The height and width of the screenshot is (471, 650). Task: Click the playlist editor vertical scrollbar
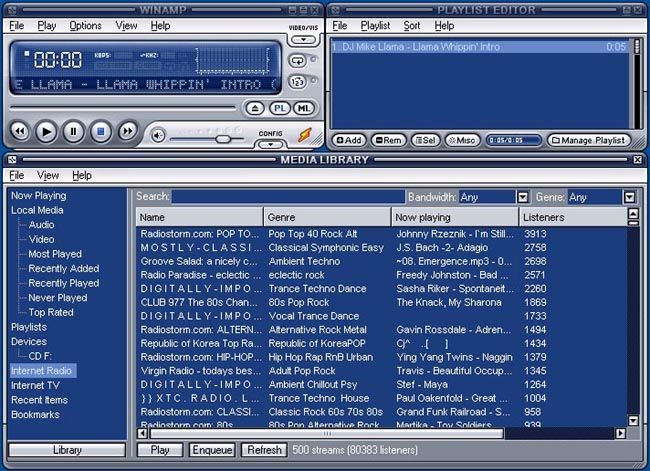coord(637,83)
